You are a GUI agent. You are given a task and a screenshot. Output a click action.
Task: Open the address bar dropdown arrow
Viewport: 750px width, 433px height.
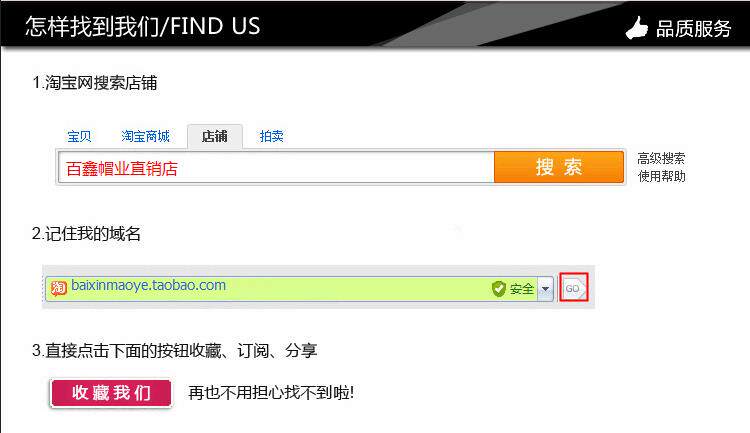(545, 289)
